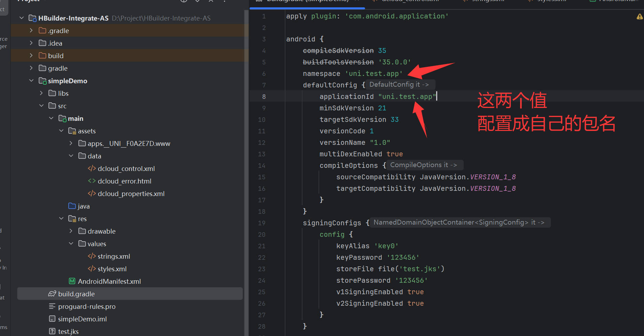Select proguard-rules.pro in the tree
The image size is (644, 336).
coord(87,306)
